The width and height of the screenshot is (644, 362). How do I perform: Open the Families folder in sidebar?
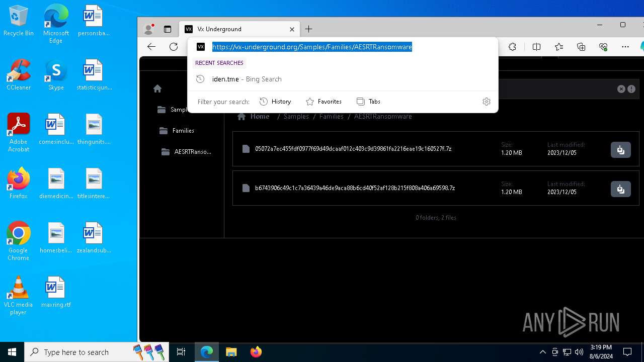tap(177, 131)
